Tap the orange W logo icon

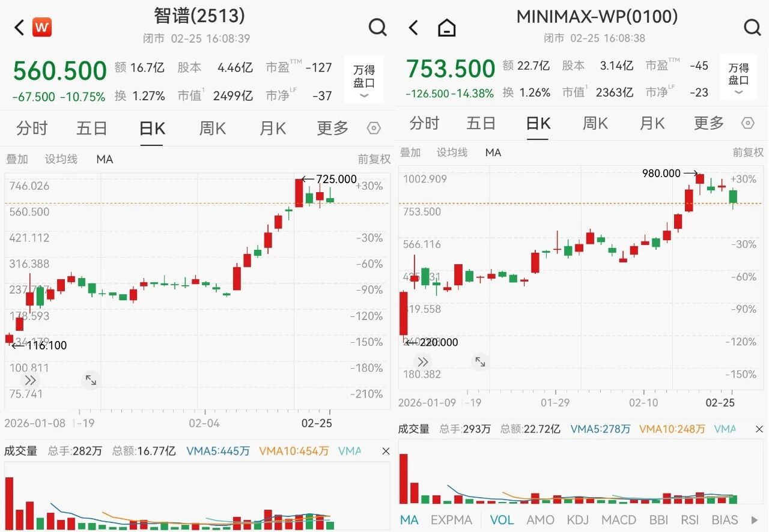(x=42, y=27)
